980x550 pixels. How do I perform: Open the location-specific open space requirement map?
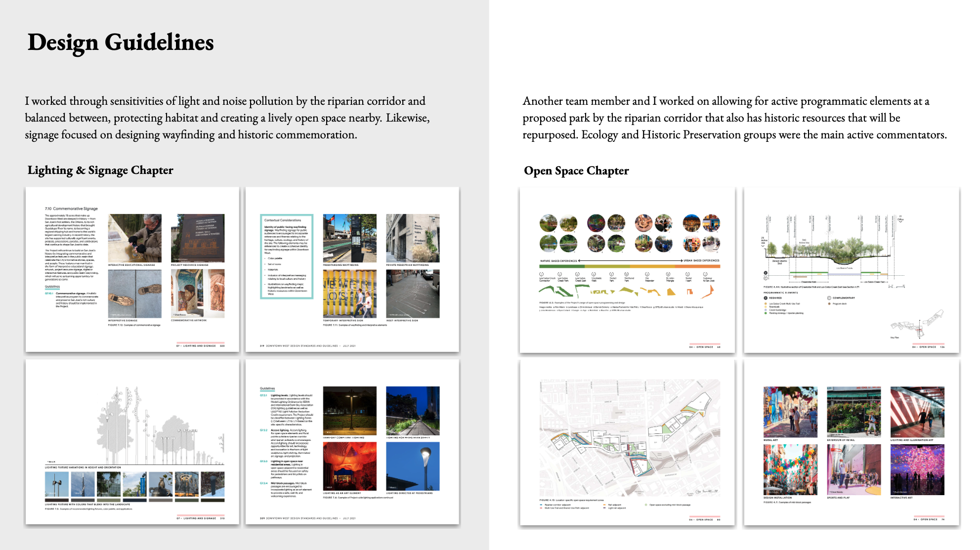click(x=629, y=438)
